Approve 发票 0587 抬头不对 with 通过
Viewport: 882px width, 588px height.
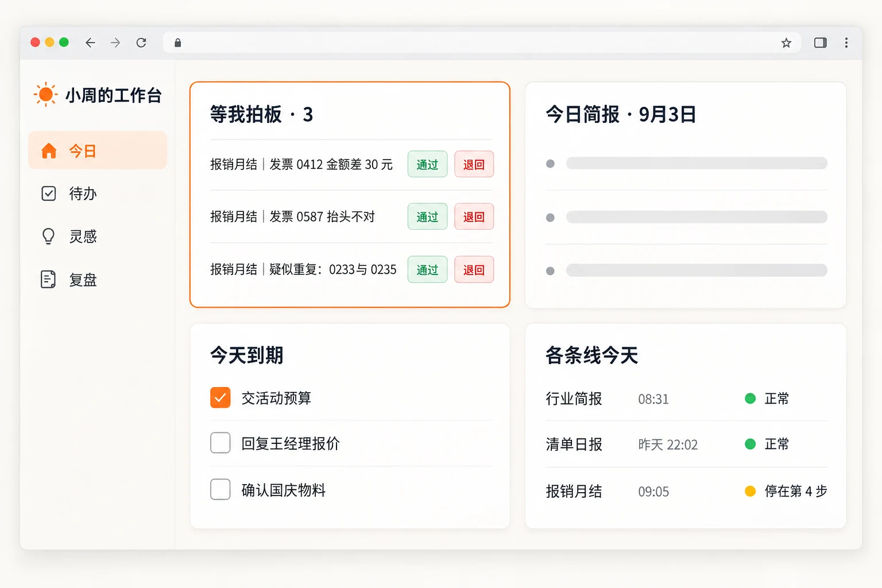tap(427, 216)
